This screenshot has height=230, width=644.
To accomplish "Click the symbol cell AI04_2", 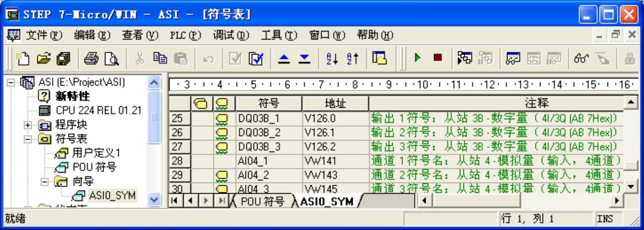I will pyautogui.click(x=269, y=175).
